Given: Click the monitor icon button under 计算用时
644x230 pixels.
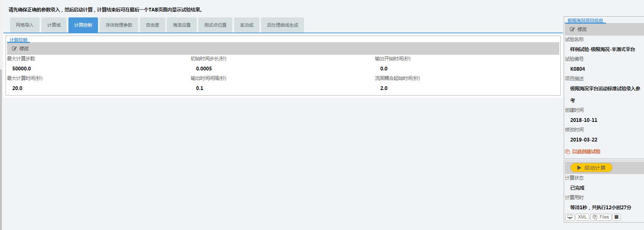Looking at the screenshot, I should point(570,217).
